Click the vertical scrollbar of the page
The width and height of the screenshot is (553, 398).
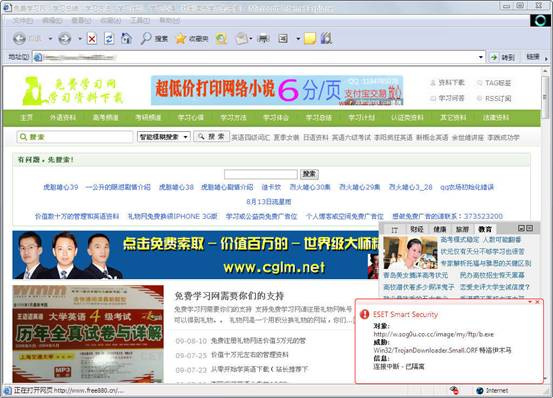click(545, 226)
